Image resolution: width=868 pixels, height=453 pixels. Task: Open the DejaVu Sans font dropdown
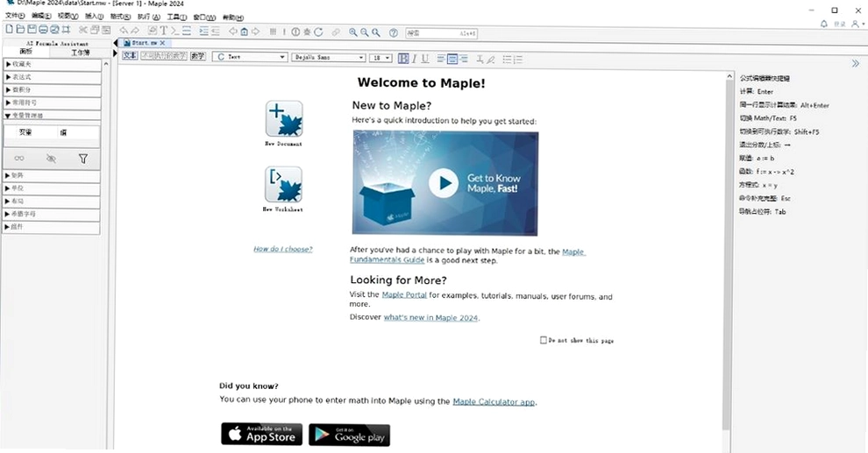click(328, 58)
